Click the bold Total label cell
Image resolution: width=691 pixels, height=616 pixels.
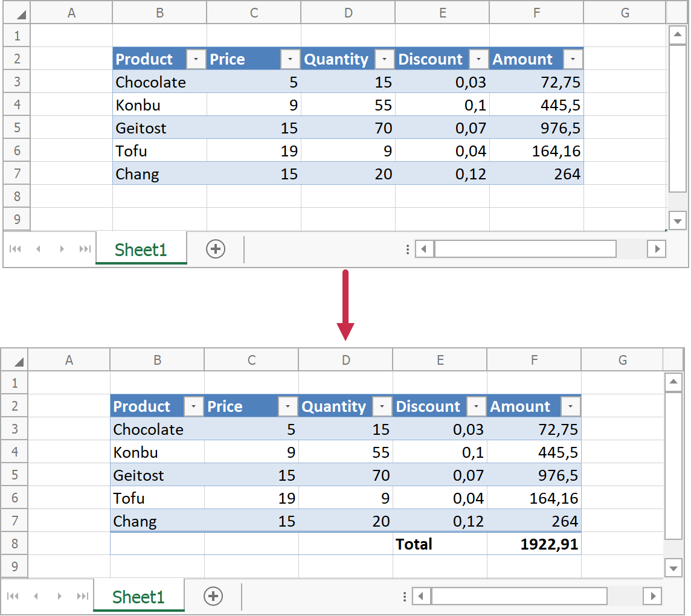pos(440,544)
